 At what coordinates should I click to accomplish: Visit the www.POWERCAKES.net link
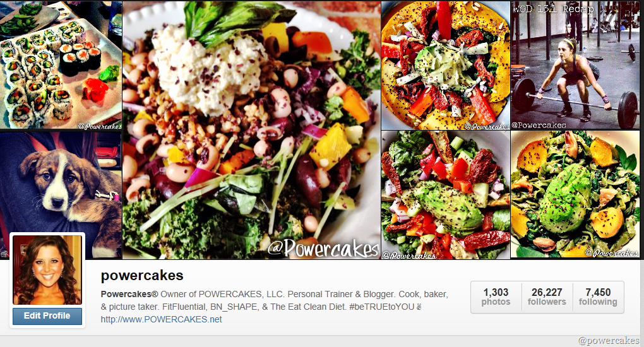click(x=162, y=319)
